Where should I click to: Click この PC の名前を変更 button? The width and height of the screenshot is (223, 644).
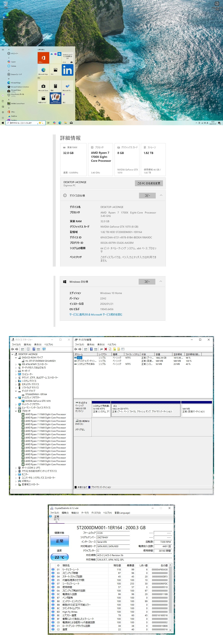pos(149,183)
